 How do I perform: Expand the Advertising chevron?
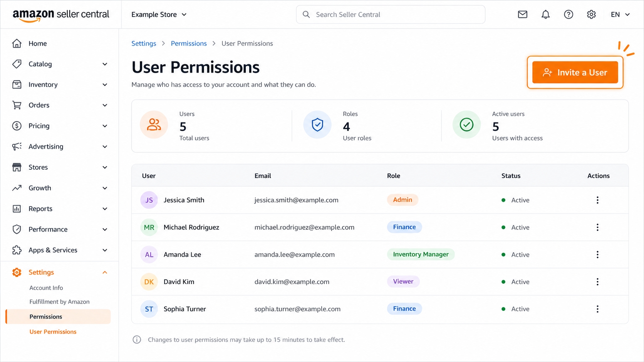(105, 147)
